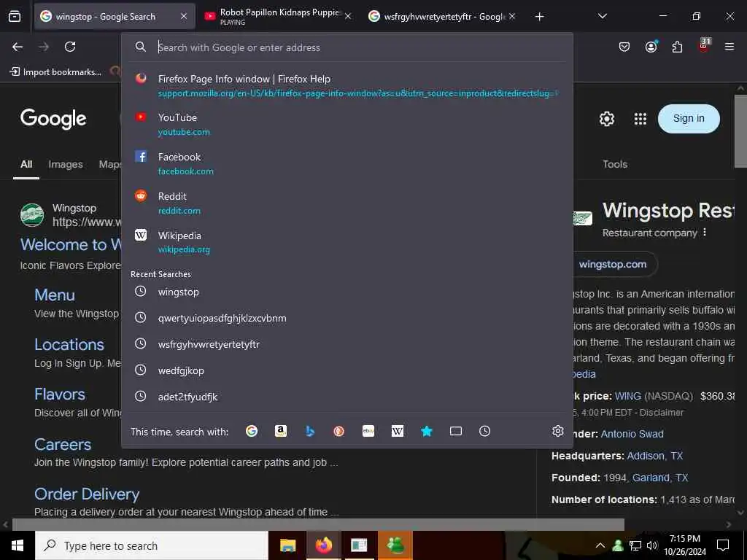Open the Firefox hamburger application menu
747x560 pixels.
point(729,47)
